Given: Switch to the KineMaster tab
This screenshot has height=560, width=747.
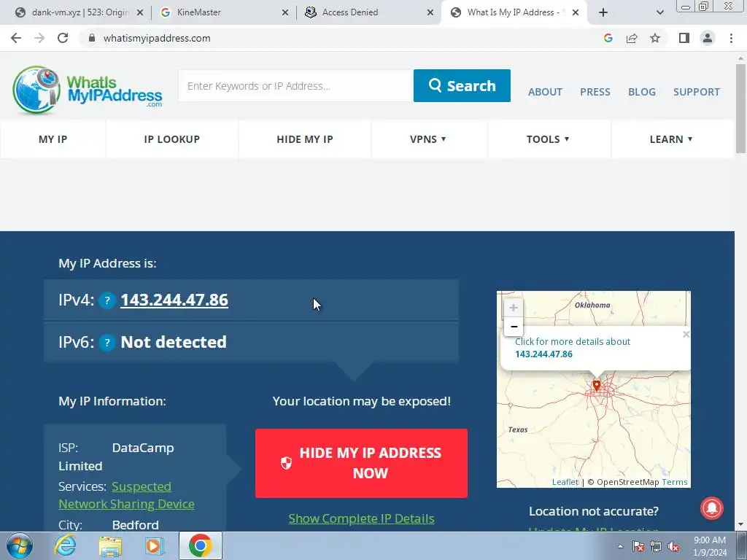Looking at the screenshot, I should 224,12.
